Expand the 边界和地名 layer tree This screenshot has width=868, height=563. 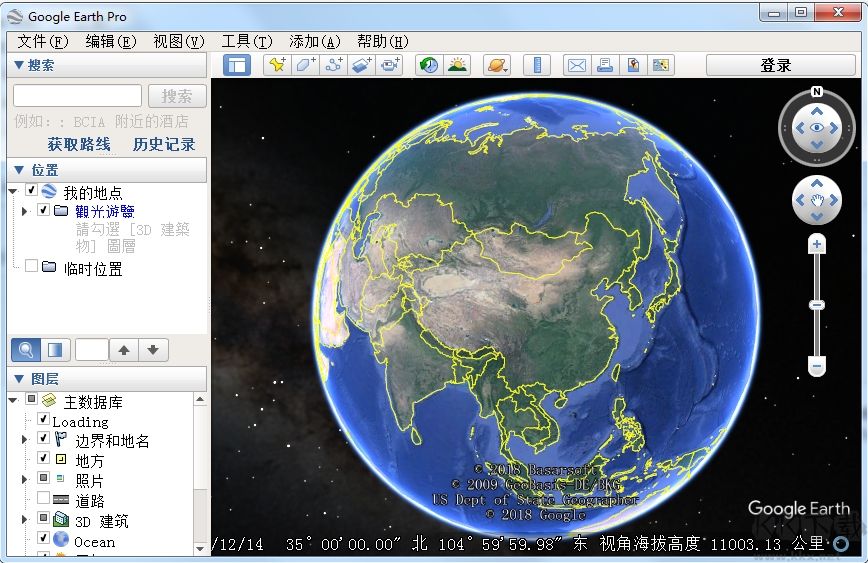click(24, 439)
